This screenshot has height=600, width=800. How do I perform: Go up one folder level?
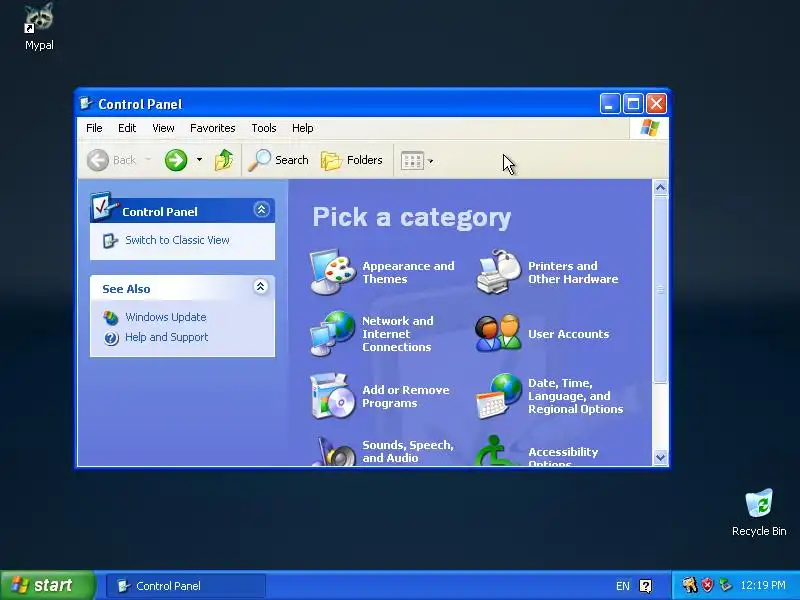click(x=223, y=160)
